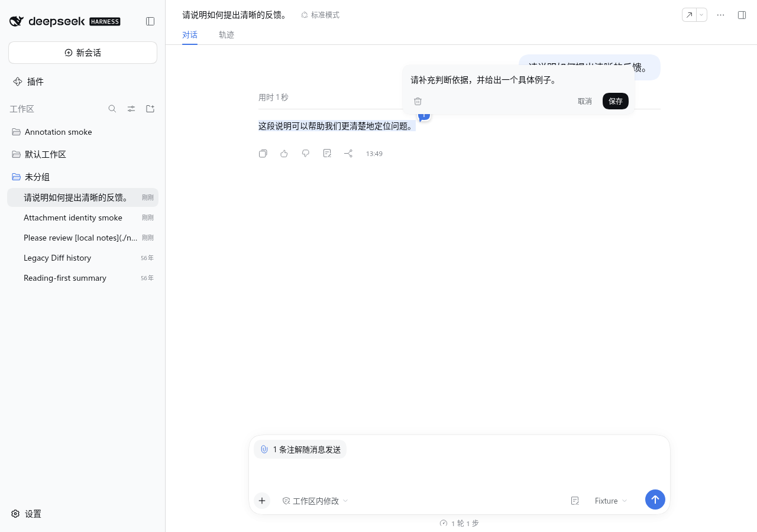The height and width of the screenshot is (532, 757).
Task: Click the message input area
Action: (x=460, y=473)
